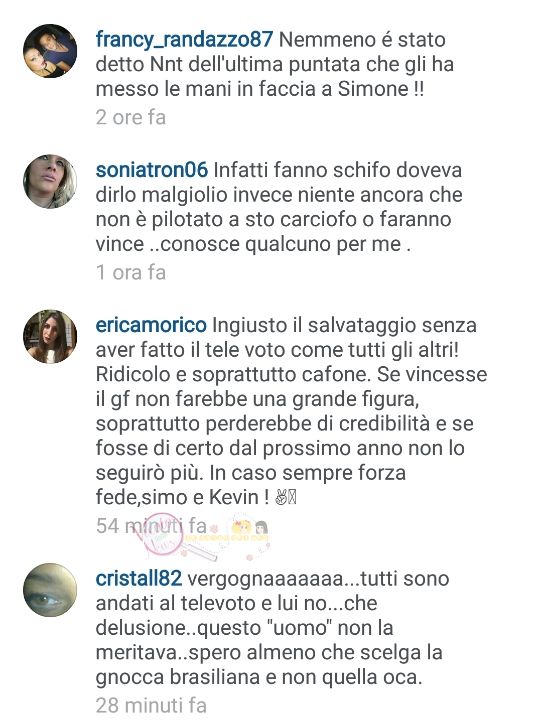Click the cartoon characters in the watermark
The image size is (540, 728).
coord(248,529)
